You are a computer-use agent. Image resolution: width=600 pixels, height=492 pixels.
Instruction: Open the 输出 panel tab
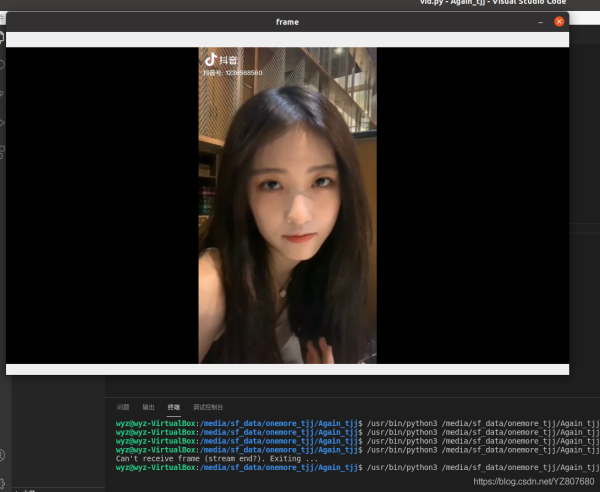tap(148, 407)
